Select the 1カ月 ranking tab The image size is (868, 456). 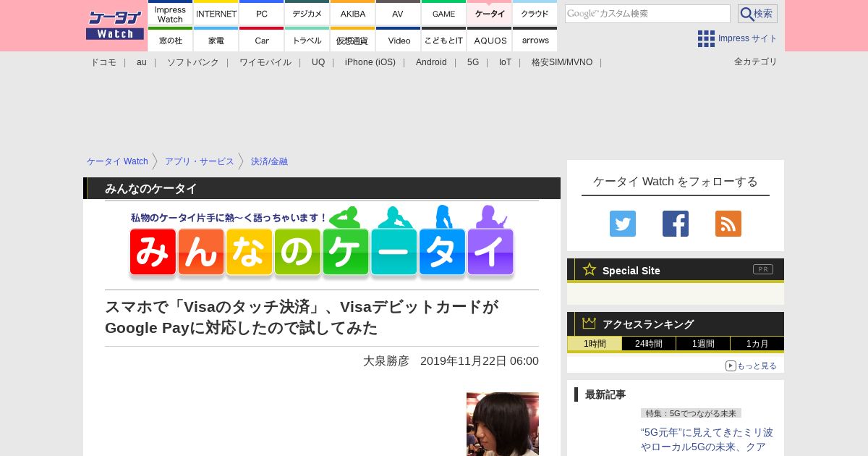point(757,344)
